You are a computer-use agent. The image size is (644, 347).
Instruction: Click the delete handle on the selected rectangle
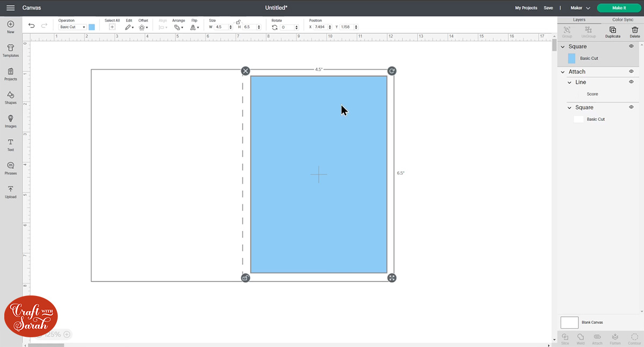[245, 71]
